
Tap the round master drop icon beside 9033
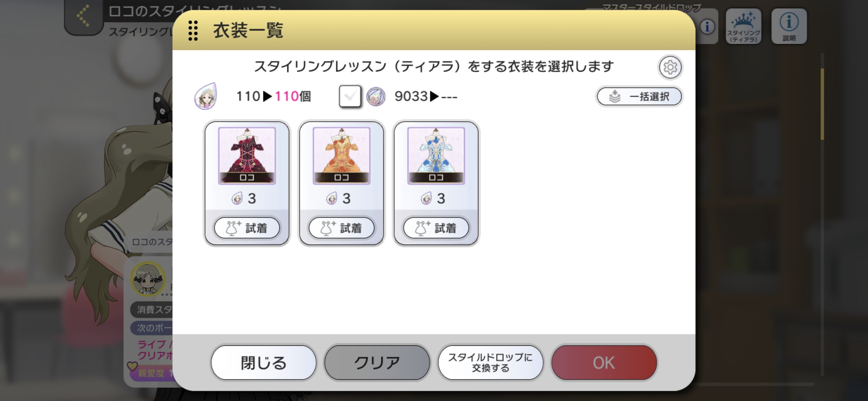(x=376, y=97)
